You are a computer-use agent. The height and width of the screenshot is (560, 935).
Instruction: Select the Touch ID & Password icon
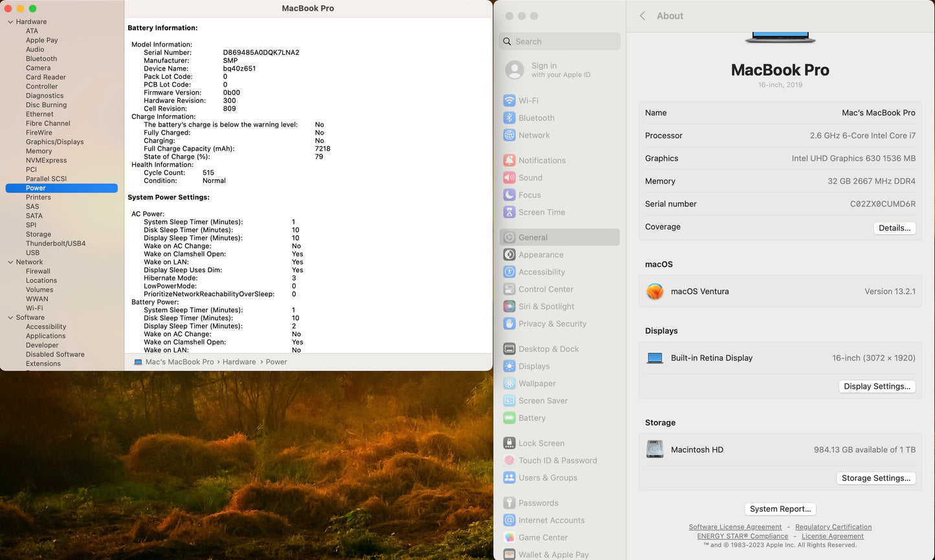[509, 460]
